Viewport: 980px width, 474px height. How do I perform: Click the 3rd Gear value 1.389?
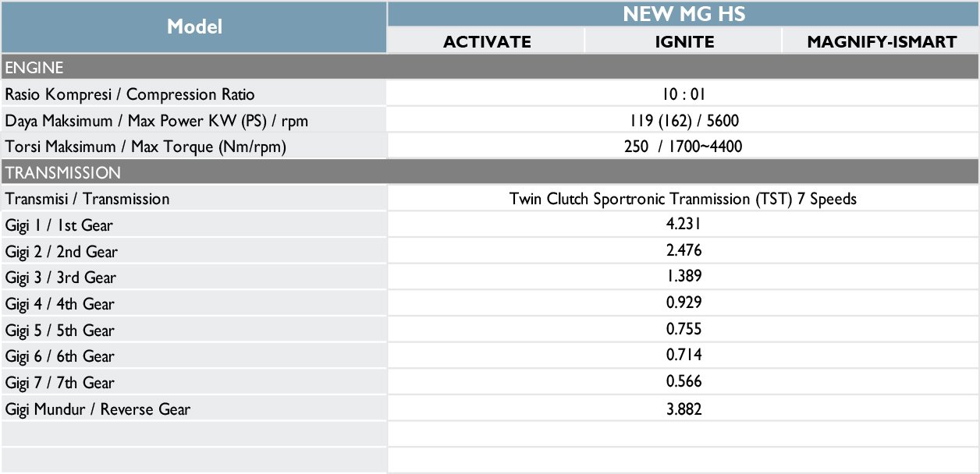(684, 276)
